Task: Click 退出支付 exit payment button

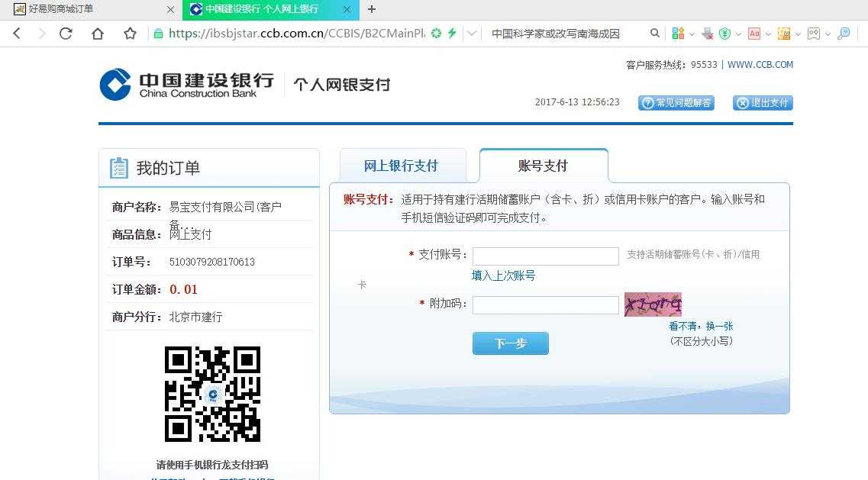Action: (763, 103)
